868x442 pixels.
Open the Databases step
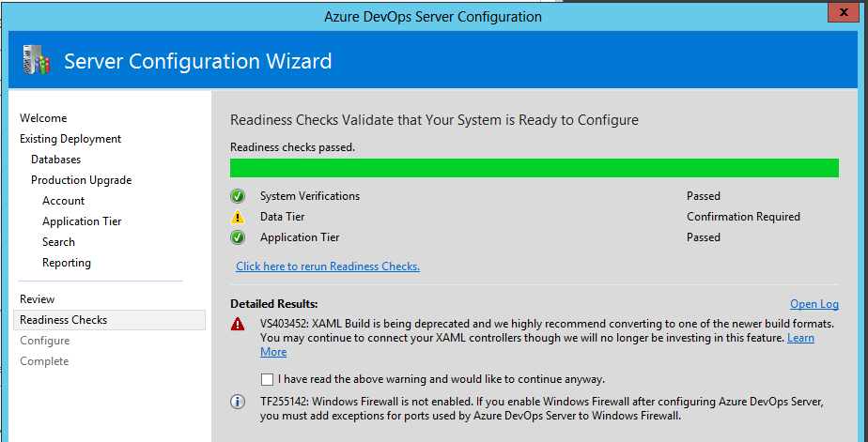[56, 160]
